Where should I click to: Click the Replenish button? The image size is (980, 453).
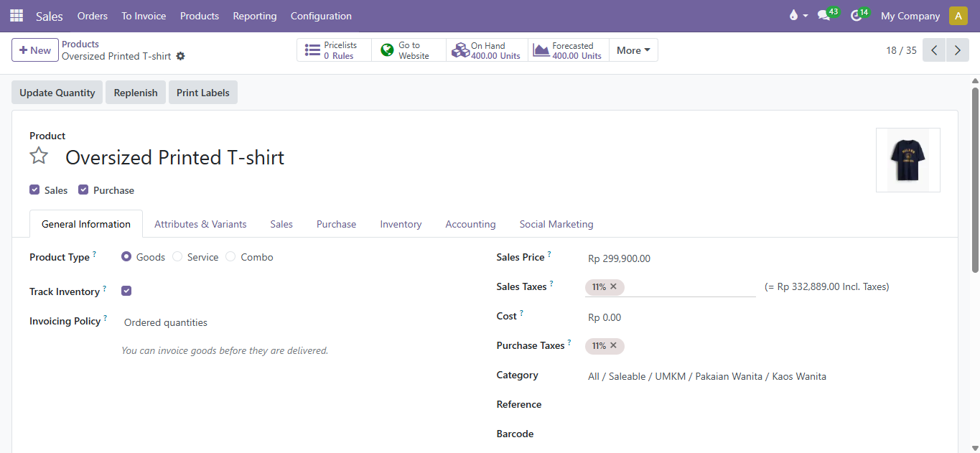coord(135,92)
